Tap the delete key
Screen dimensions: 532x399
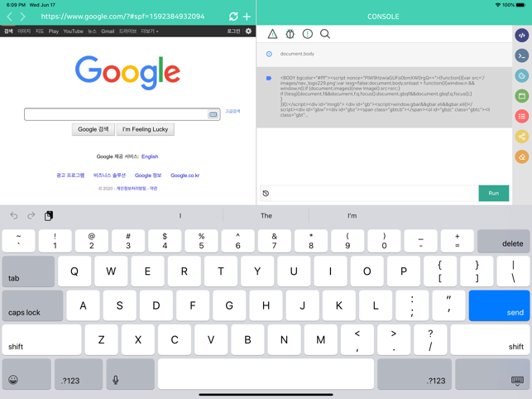(x=503, y=241)
